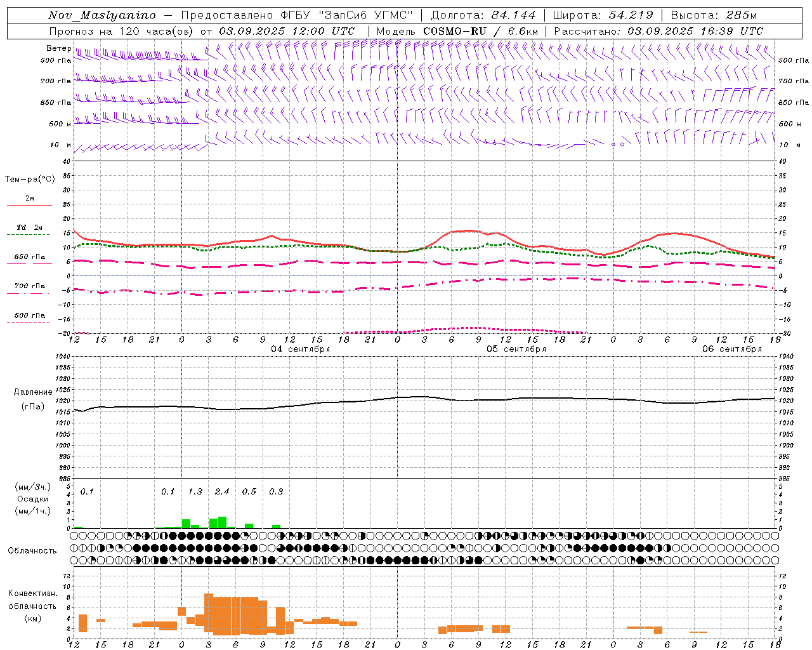812x650 pixels.
Task: Click the station name Nov_Maslyanino
Action: click(102, 15)
